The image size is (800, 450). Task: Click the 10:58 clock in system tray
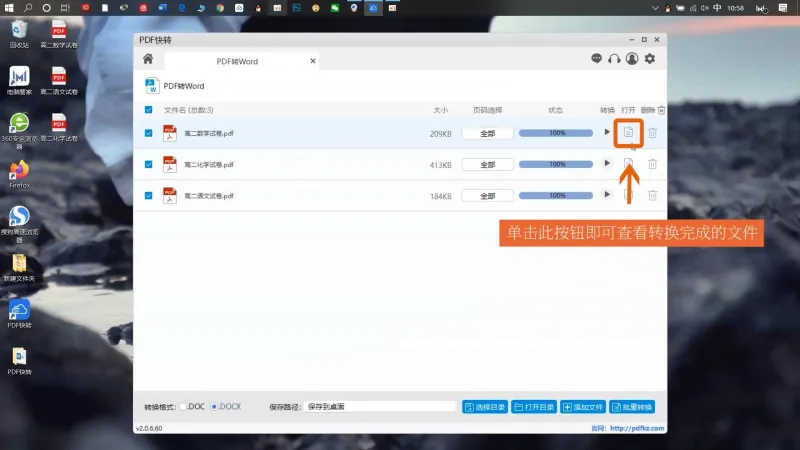(735, 8)
